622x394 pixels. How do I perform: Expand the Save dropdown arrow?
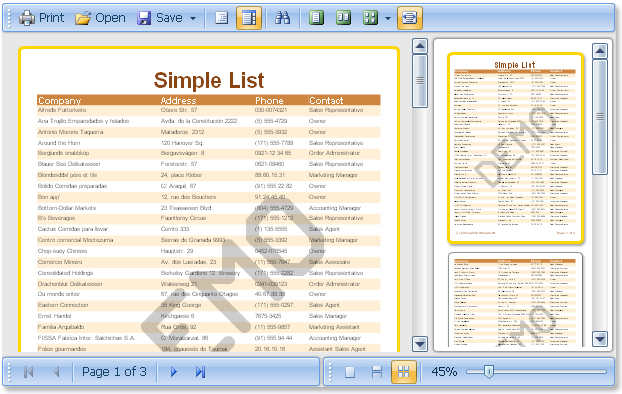point(193,18)
